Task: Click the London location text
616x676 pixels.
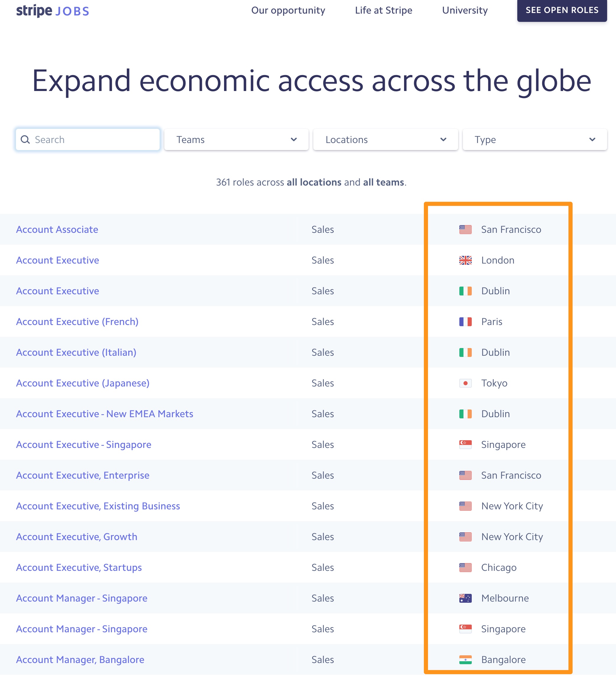Action: click(497, 260)
